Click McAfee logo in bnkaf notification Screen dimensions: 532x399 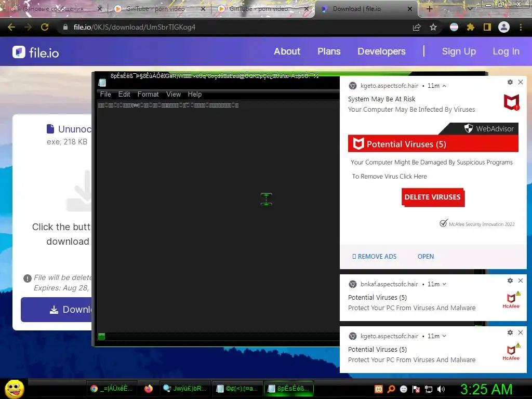[512, 300]
